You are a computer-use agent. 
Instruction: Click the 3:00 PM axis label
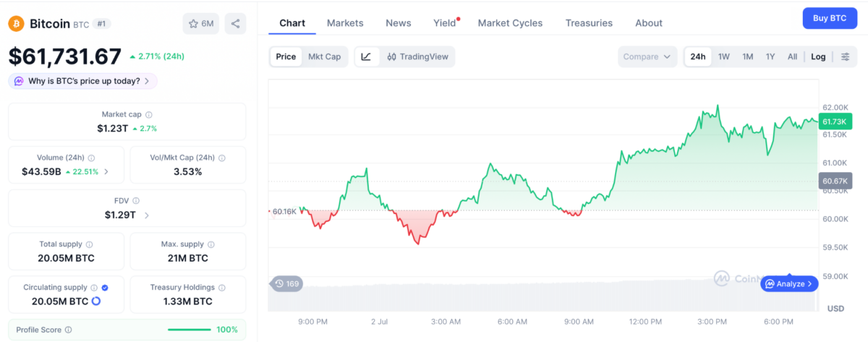click(x=712, y=321)
